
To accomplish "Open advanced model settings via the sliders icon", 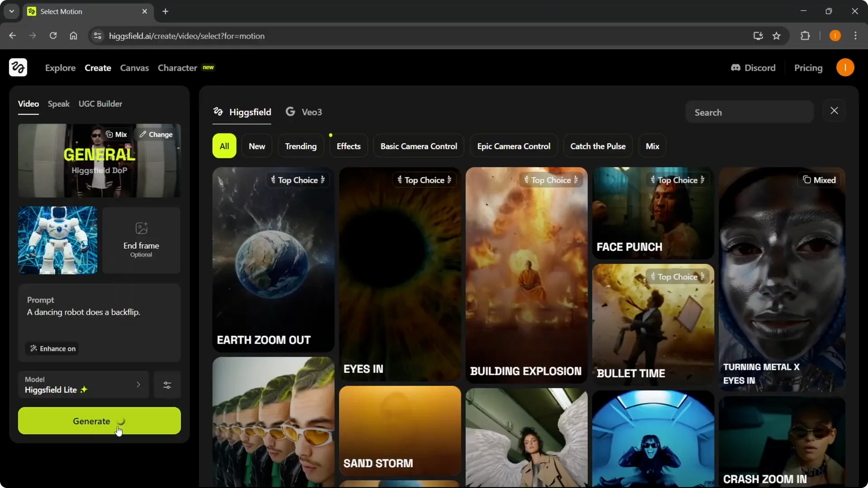I will coord(167,385).
